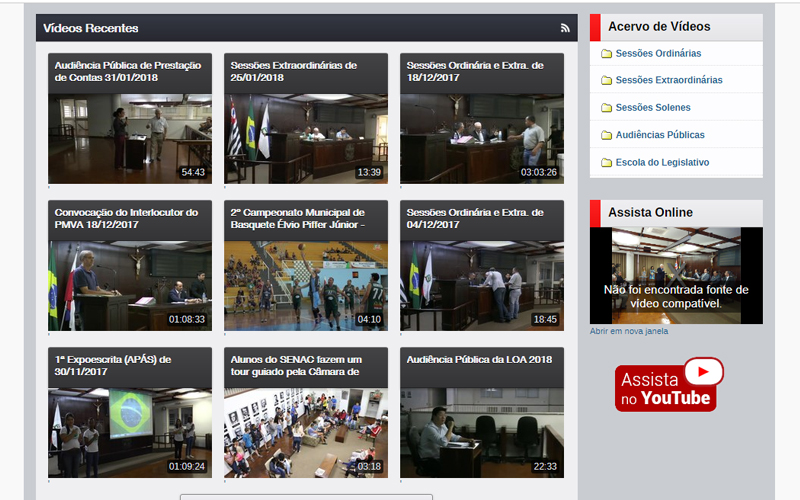Viewport: 800px width, 500px height.
Task: Click the RSS feed icon in Vídeos Recentes
Action: click(565, 28)
